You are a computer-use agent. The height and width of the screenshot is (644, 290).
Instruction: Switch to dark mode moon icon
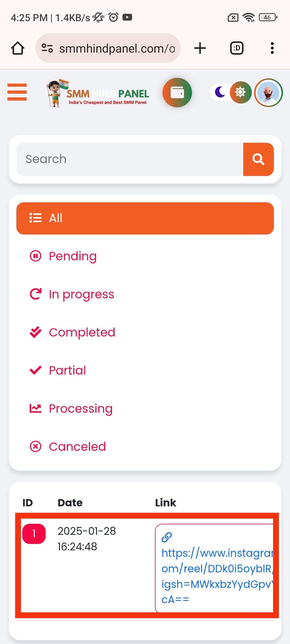coord(220,92)
